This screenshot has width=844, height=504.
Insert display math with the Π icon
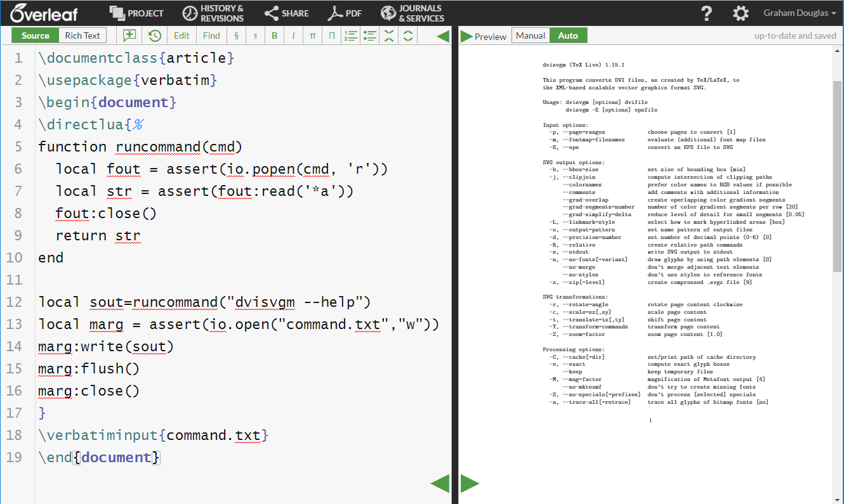pos(331,36)
